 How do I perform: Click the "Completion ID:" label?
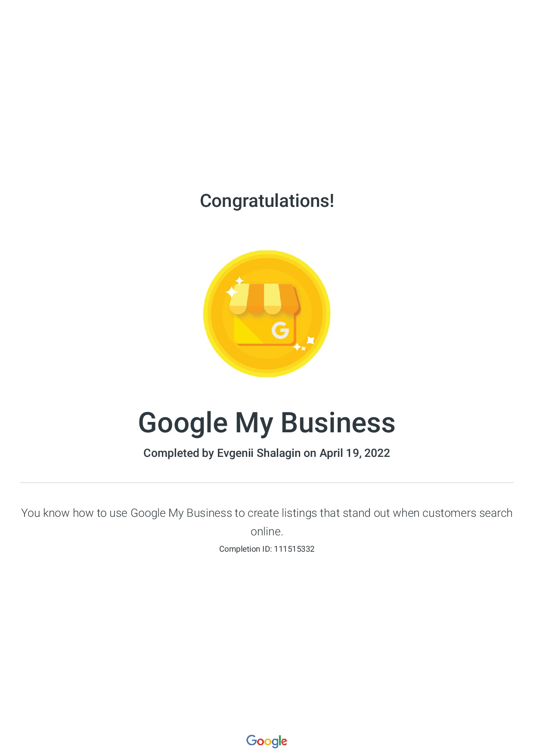(245, 549)
